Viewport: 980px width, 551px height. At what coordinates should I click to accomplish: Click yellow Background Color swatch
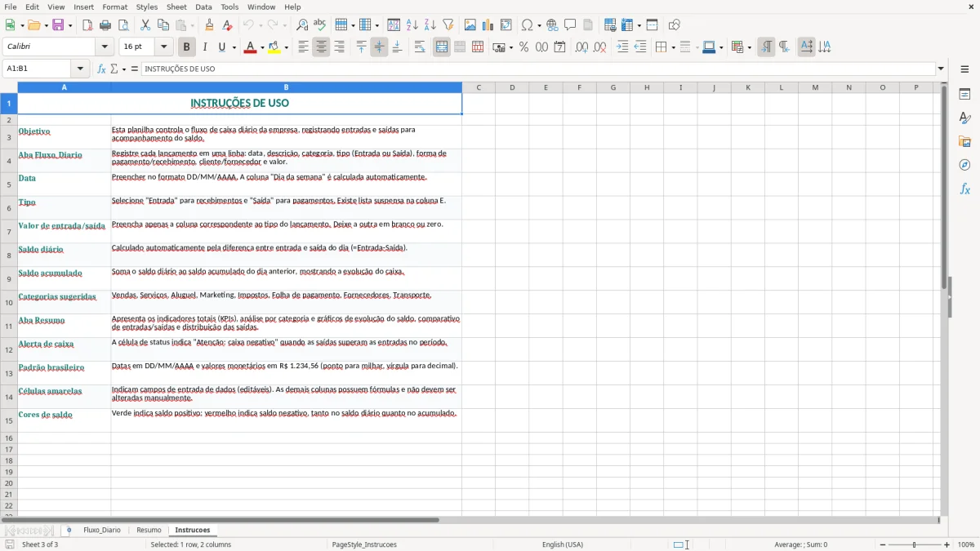point(274,47)
